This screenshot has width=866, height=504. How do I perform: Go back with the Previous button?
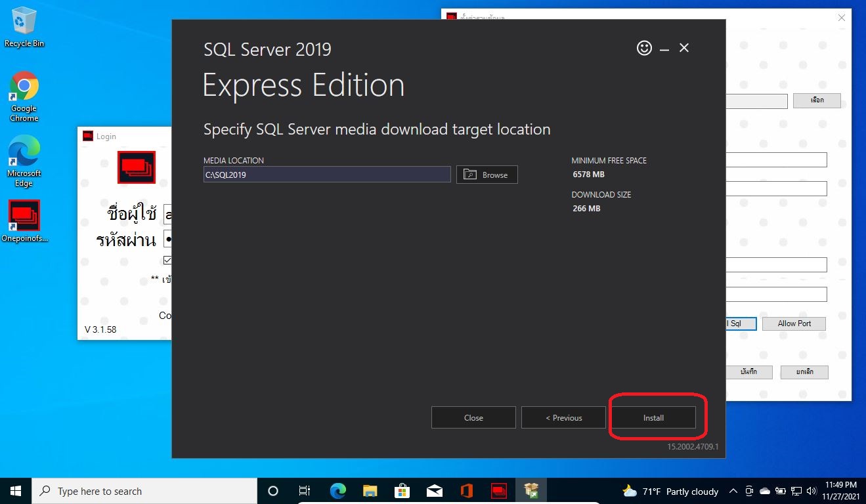pyautogui.click(x=563, y=417)
